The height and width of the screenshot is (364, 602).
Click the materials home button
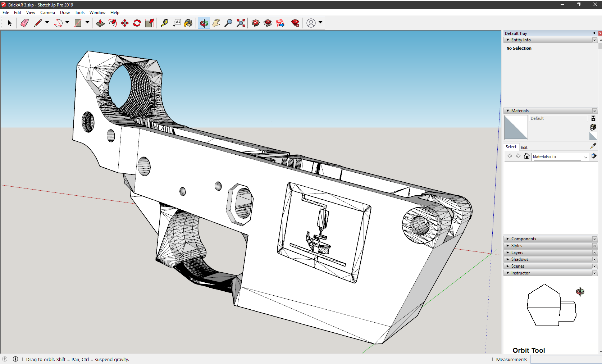[x=527, y=156]
